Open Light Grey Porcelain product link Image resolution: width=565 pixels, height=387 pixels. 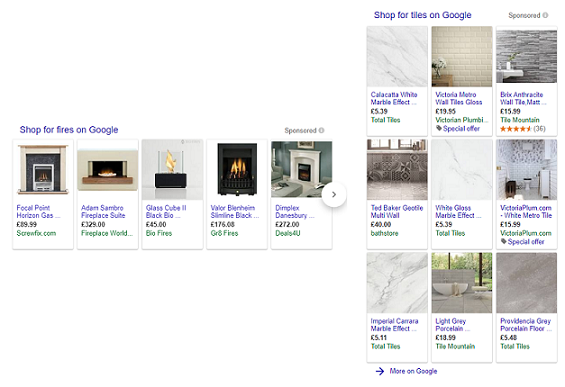453,325
